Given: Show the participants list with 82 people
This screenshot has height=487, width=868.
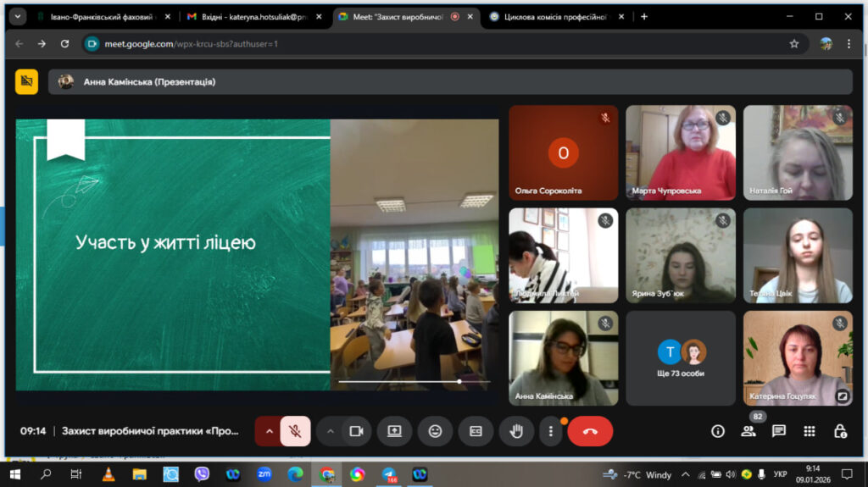Looking at the screenshot, I should [748, 431].
